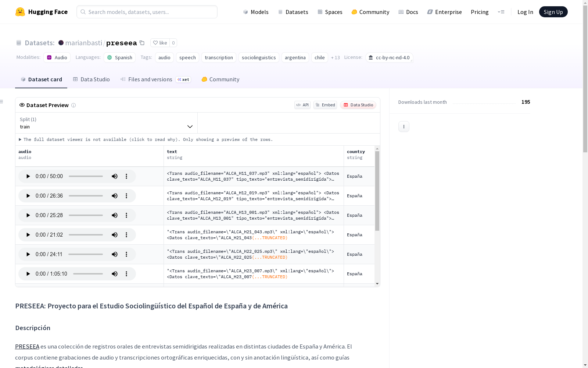
Task: Select the argentina tag
Action: point(295,57)
